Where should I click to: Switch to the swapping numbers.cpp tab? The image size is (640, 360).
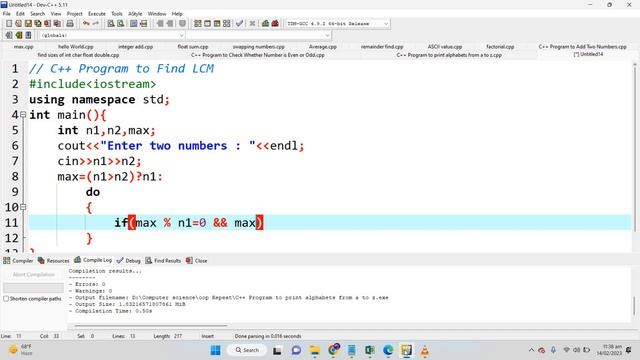(259, 47)
